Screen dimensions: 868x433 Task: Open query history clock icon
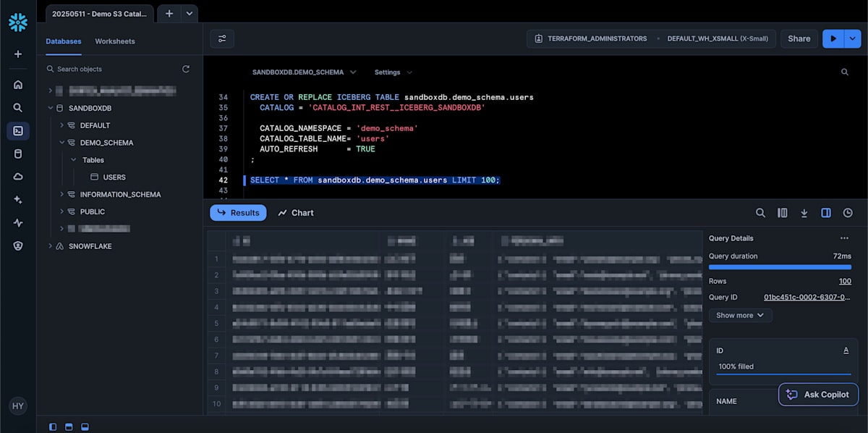click(848, 213)
